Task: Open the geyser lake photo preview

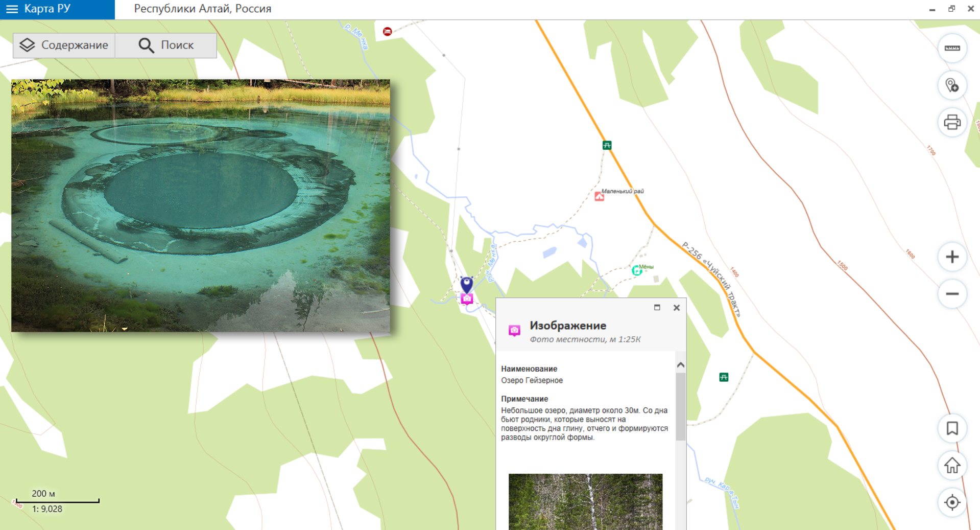Action: (201, 205)
